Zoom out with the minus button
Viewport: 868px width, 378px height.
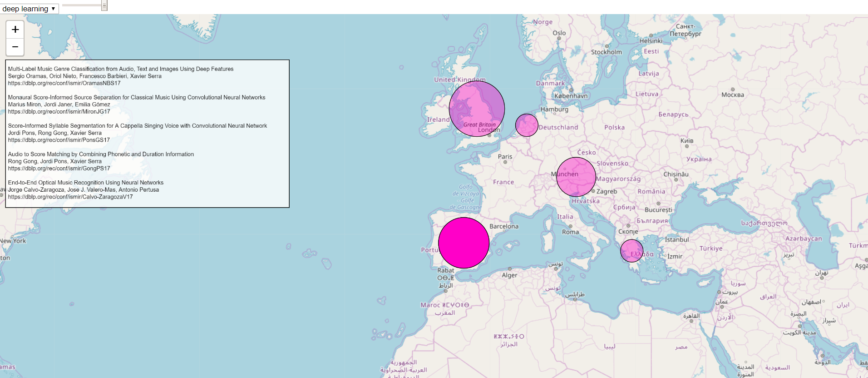click(x=15, y=47)
